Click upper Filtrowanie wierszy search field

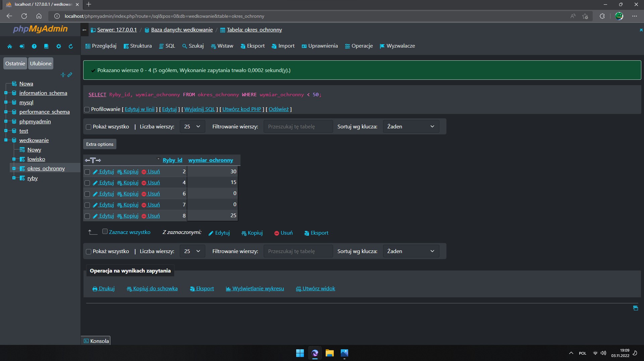(298, 127)
